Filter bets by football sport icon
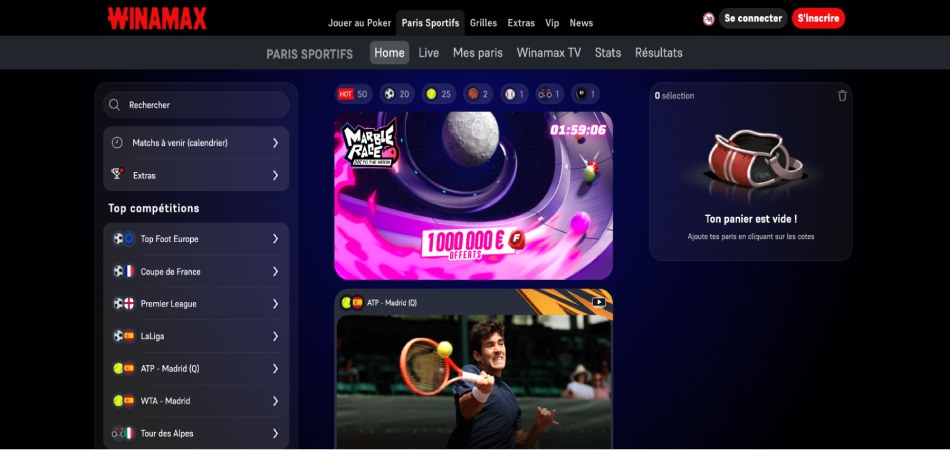This screenshot has width=950, height=450. [397, 94]
